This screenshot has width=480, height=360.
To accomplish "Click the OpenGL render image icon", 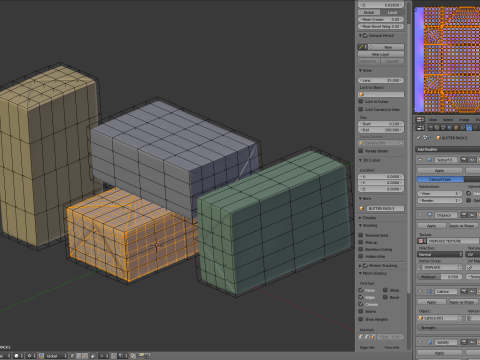I will pos(141,356).
